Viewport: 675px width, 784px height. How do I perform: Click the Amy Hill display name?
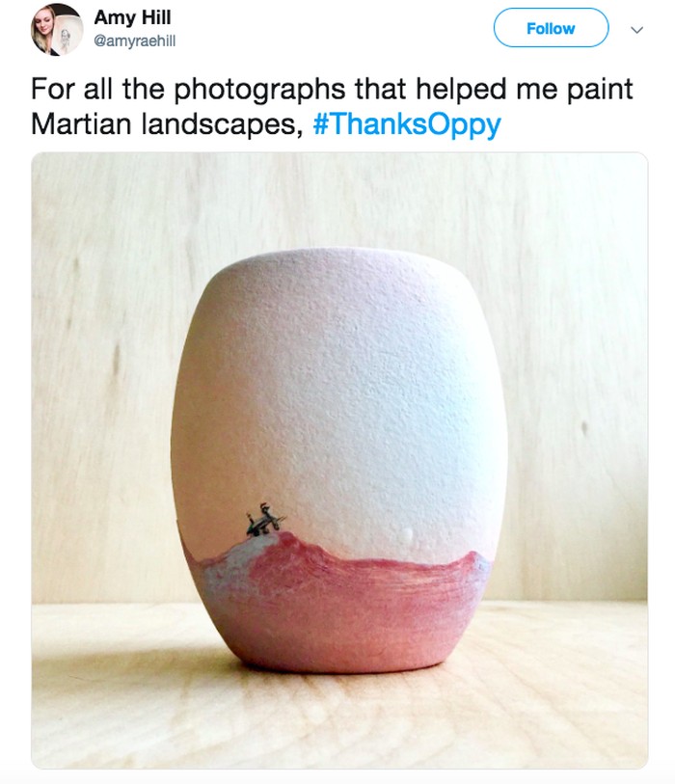tap(132, 18)
